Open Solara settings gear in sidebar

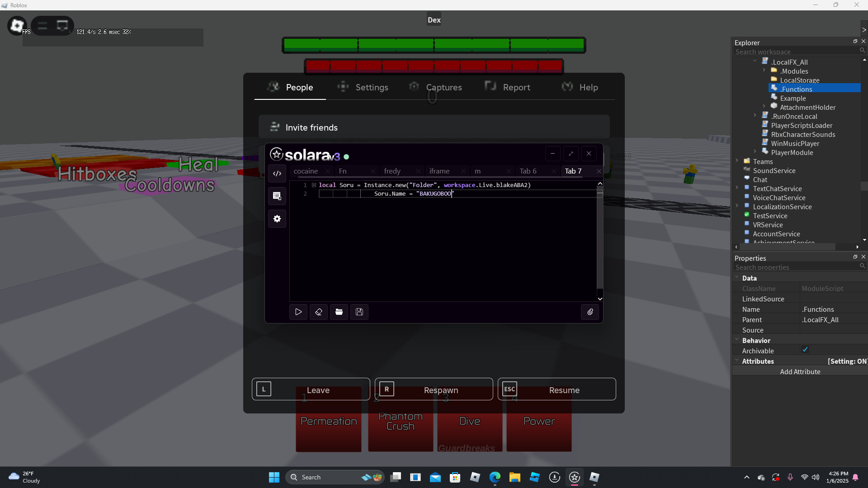click(277, 219)
